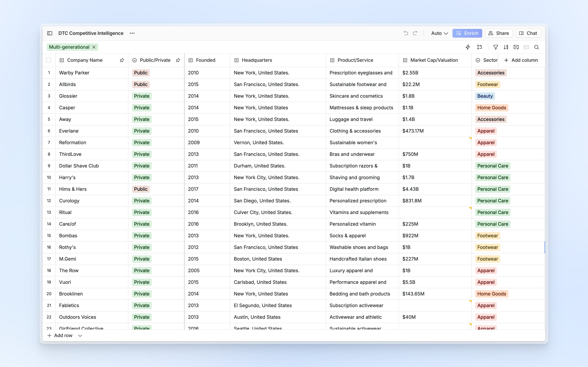Click the funnel filter icon

tap(495, 47)
